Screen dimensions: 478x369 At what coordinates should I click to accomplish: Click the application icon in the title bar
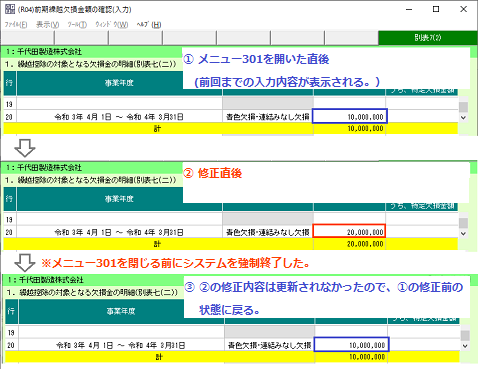click(x=10, y=9)
